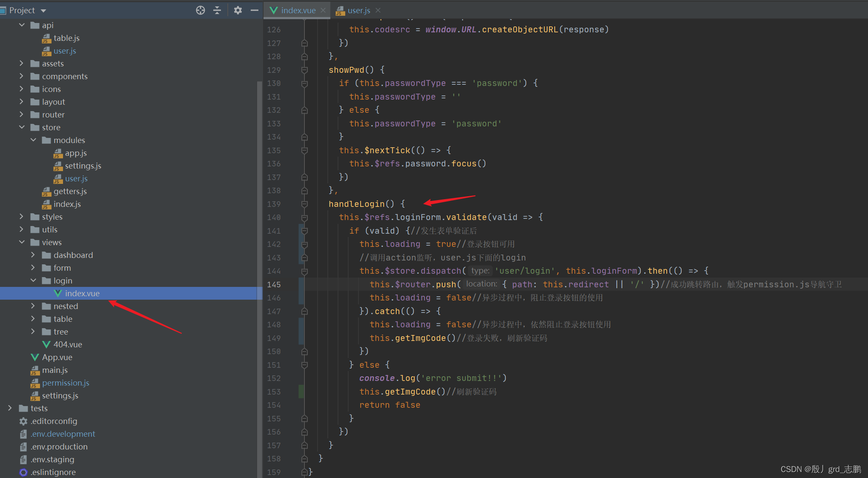This screenshot has width=868, height=478.
Task: Click getters.js file icon
Action: (x=46, y=192)
